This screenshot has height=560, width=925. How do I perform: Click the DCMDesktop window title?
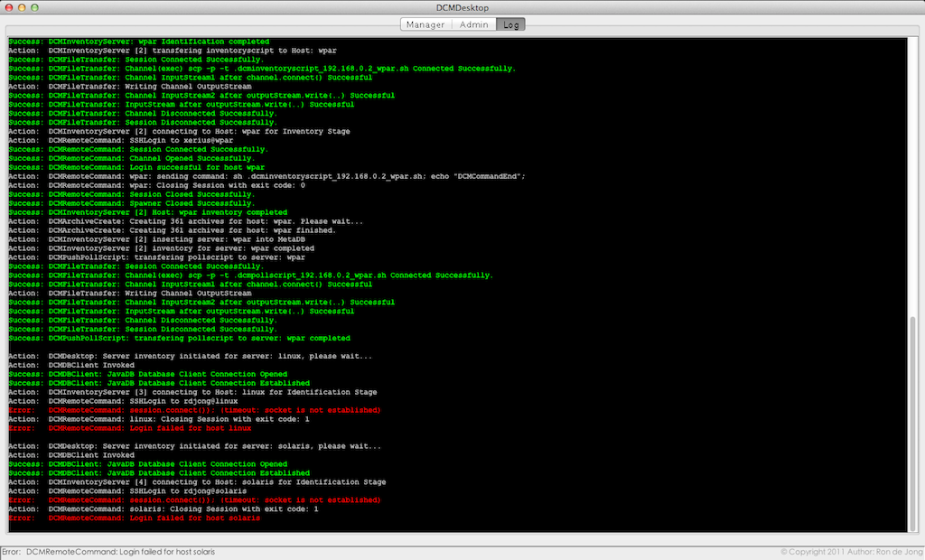pyautogui.click(x=462, y=7)
